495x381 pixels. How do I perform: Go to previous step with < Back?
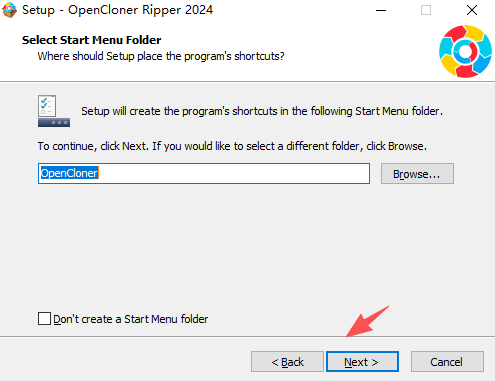(x=287, y=361)
